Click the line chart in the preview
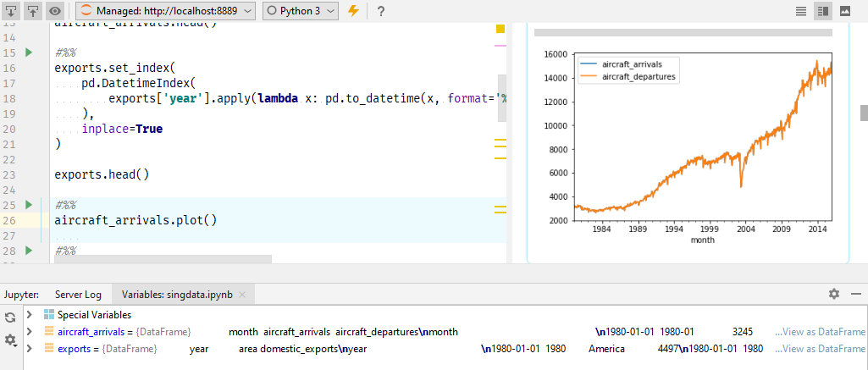Viewport: 868px width, 370px height. click(704, 137)
